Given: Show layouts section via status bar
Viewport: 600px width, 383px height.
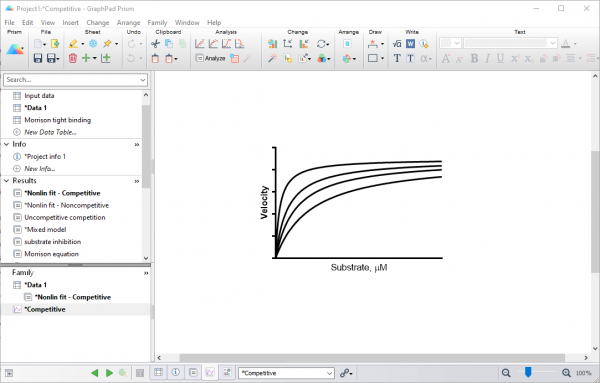Looking at the screenshot, I should (227, 372).
